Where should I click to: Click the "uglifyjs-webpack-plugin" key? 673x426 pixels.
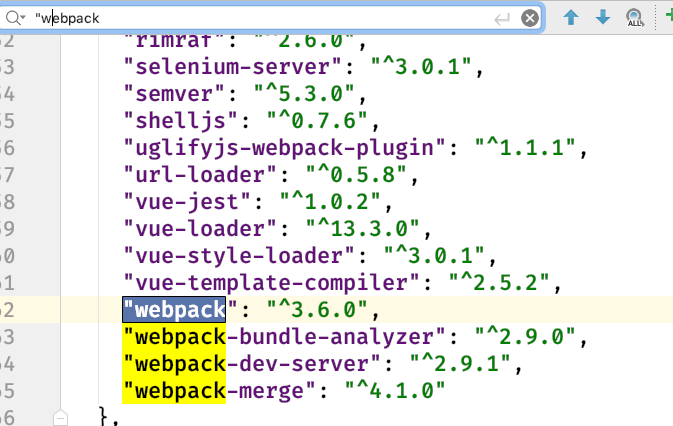[285, 148]
